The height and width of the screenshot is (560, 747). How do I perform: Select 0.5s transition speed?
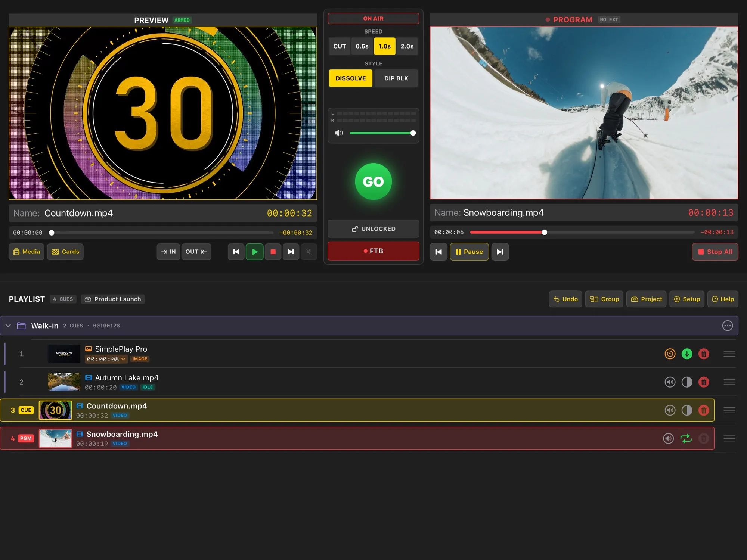click(x=362, y=46)
